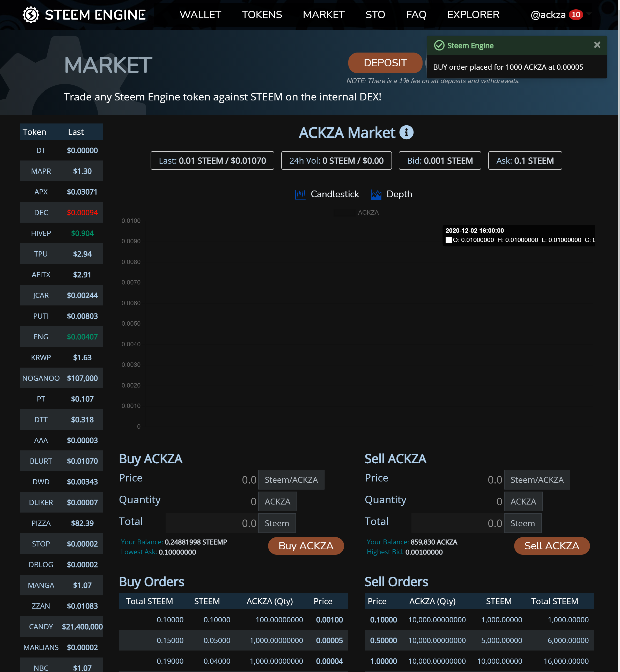Select KRWP token row

pos(61,357)
